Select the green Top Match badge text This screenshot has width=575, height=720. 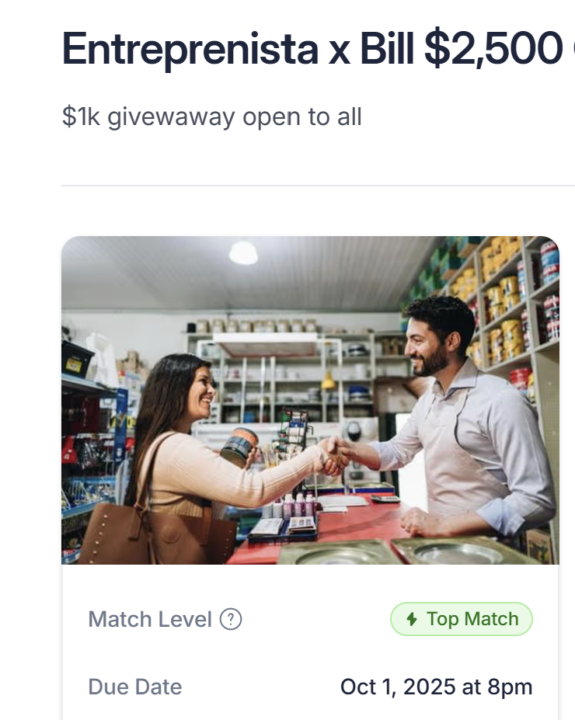[x=473, y=619]
